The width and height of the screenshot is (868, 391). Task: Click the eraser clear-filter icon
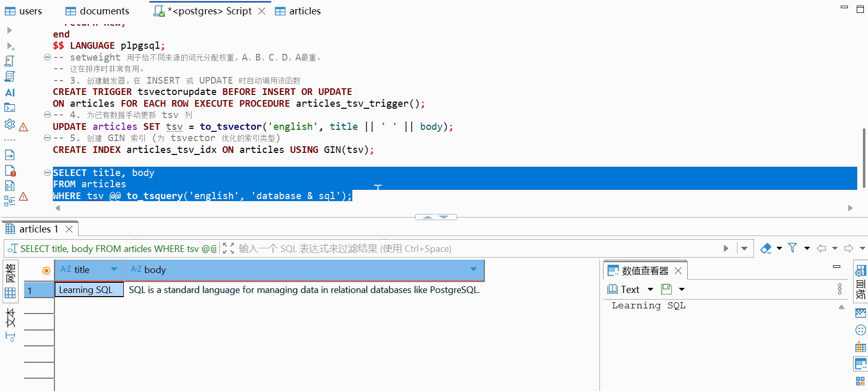click(766, 248)
